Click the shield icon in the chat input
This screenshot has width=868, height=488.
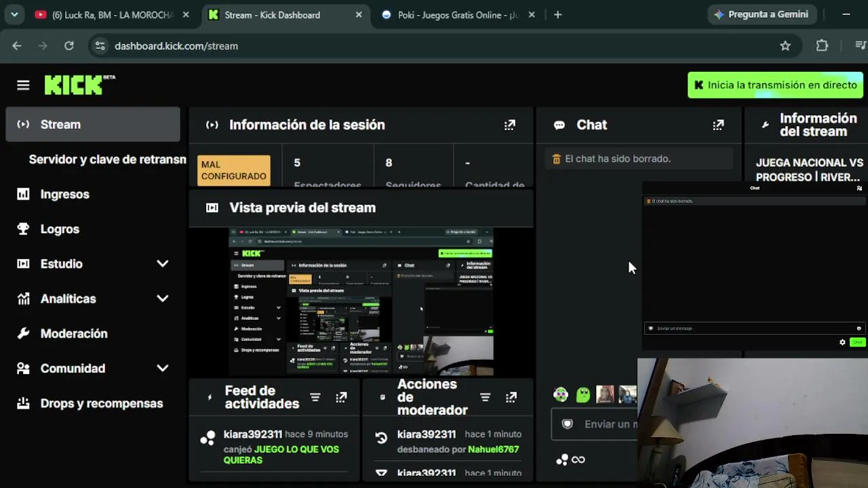click(568, 424)
